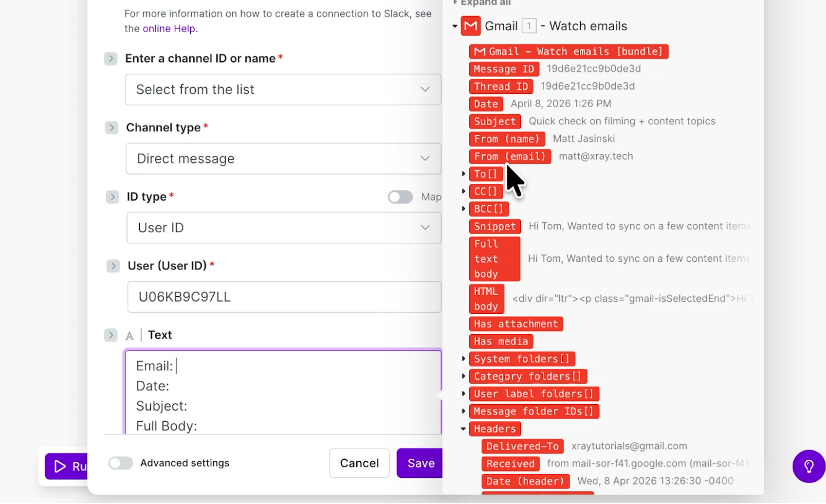Insert the Thread ID variable
The image size is (826, 504).
point(501,87)
